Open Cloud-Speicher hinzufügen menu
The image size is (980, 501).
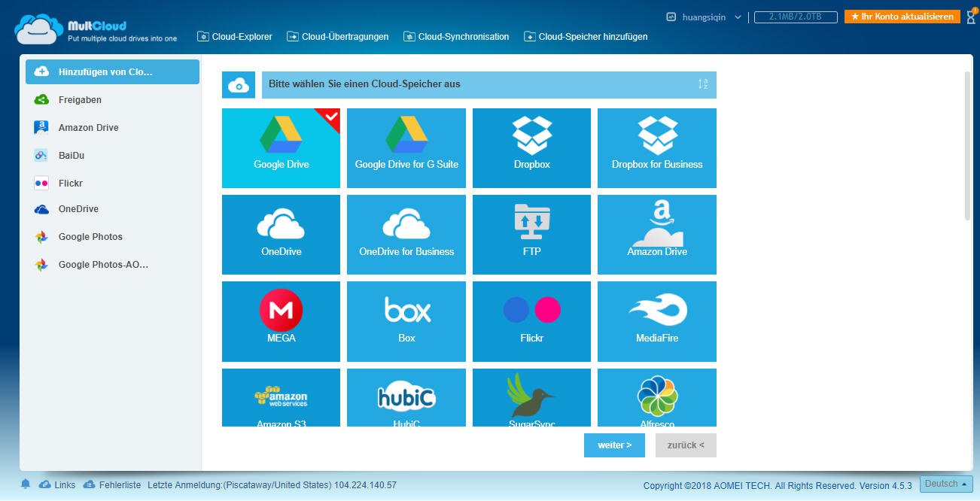click(586, 36)
